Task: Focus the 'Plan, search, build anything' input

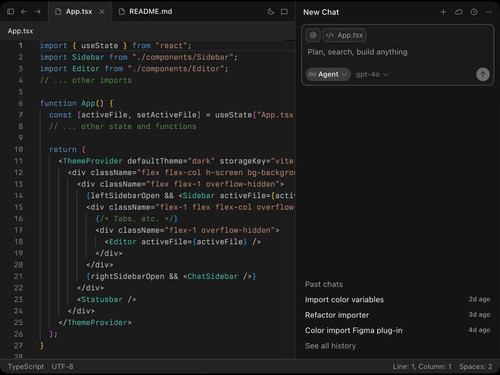Action: point(357,52)
